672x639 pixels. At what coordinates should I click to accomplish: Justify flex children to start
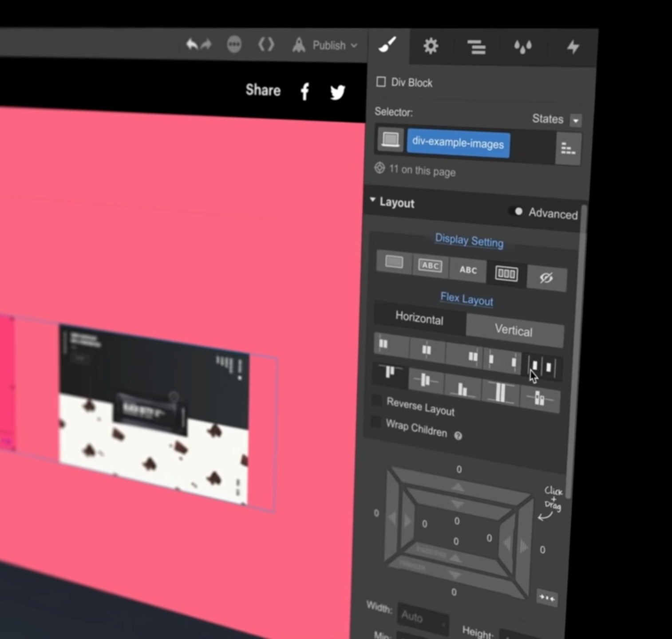pyautogui.click(x=391, y=344)
